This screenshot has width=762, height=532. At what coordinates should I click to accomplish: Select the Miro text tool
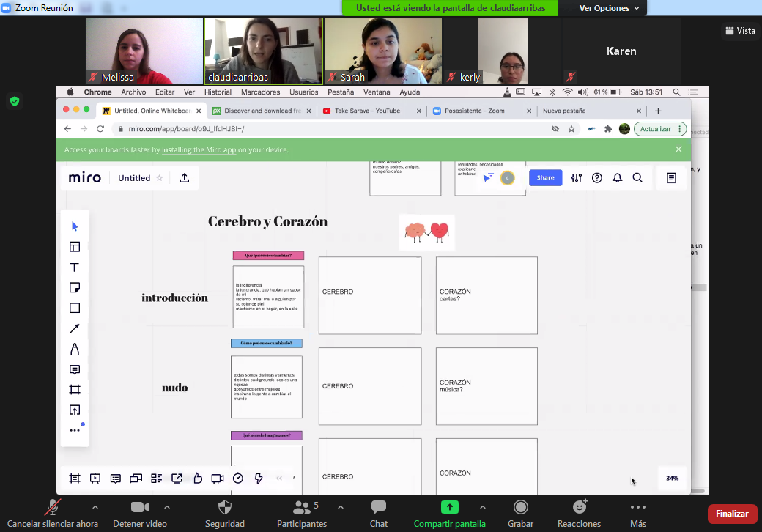point(74,267)
